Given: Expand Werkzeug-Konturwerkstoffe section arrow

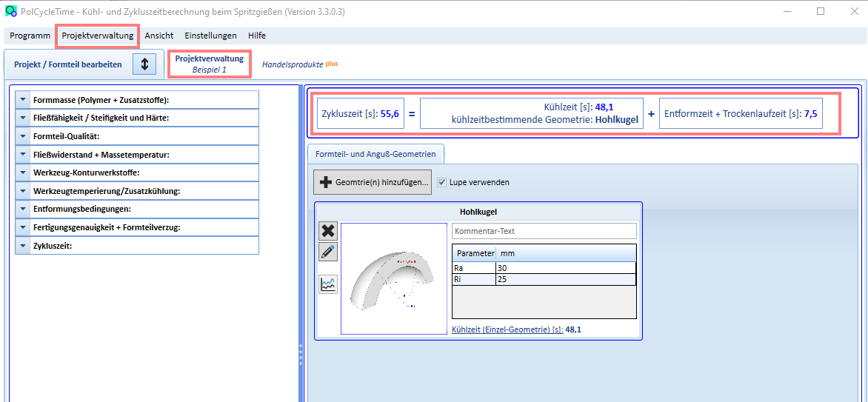Looking at the screenshot, I should (22, 172).
